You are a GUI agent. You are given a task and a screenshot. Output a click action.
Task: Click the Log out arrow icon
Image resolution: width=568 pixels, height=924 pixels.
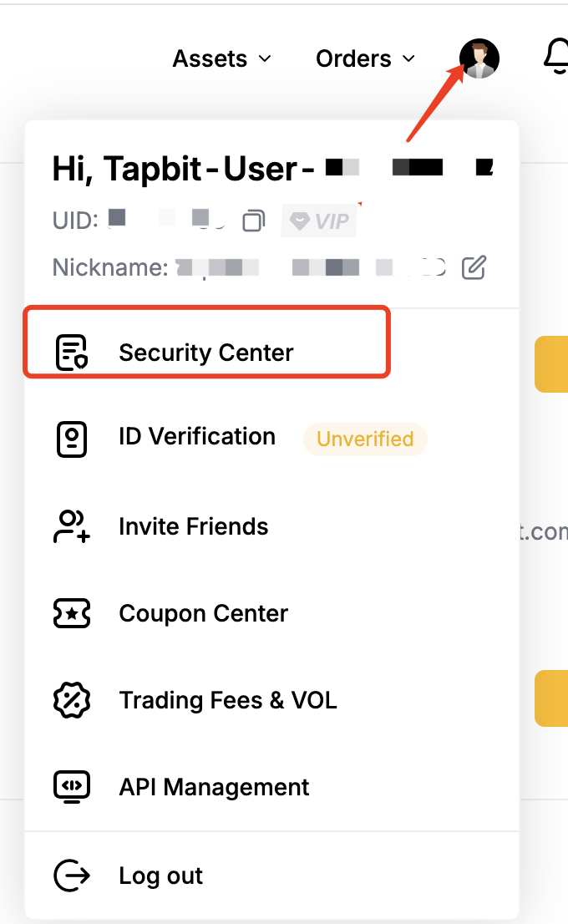pos(72,876)
